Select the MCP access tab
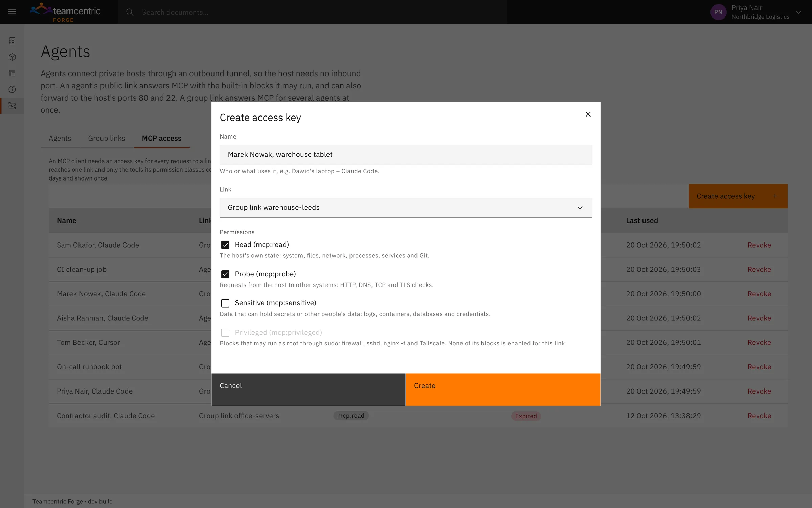Screen dimensions: 812x508 click(162, 138)
